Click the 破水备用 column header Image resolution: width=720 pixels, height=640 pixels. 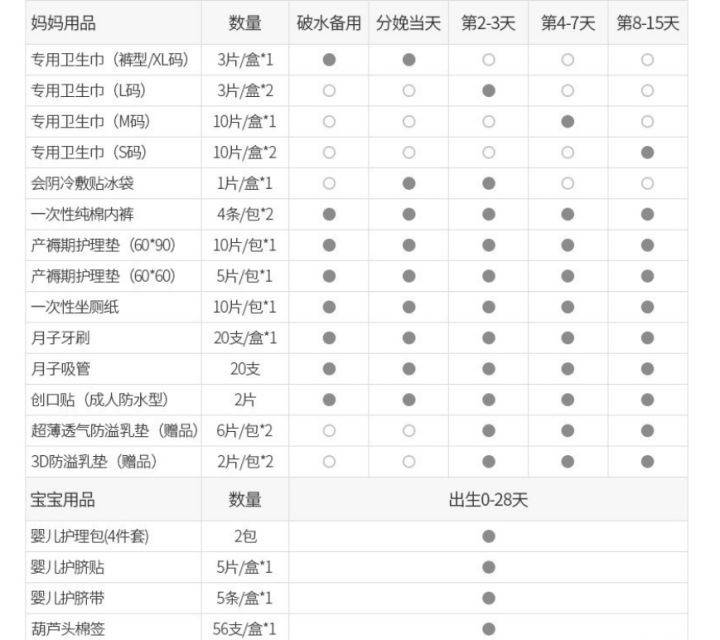tap(329, 22)
